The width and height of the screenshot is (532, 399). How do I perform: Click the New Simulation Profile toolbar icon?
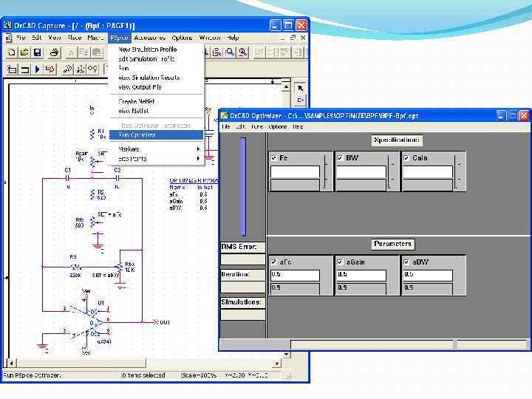[x=12, y=69]
